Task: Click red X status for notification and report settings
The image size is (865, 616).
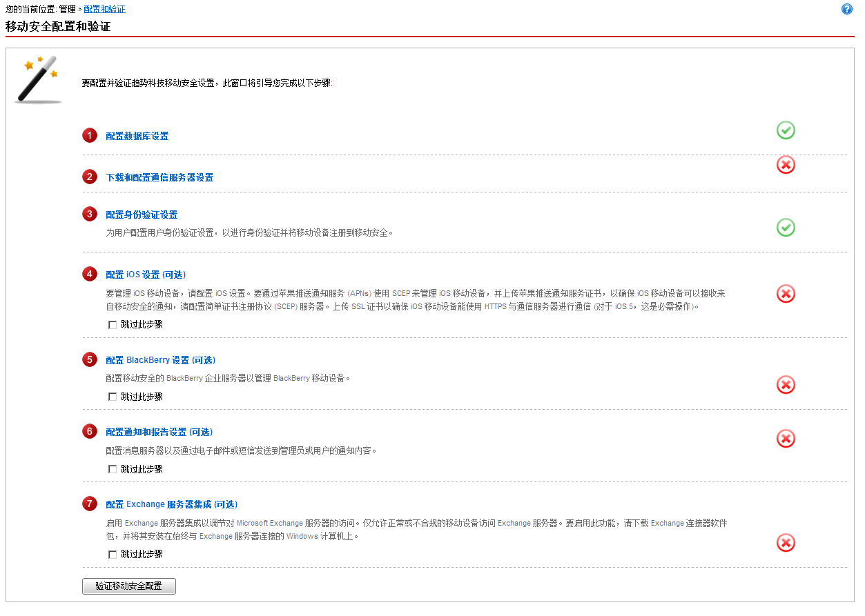Action: point(786,439)
